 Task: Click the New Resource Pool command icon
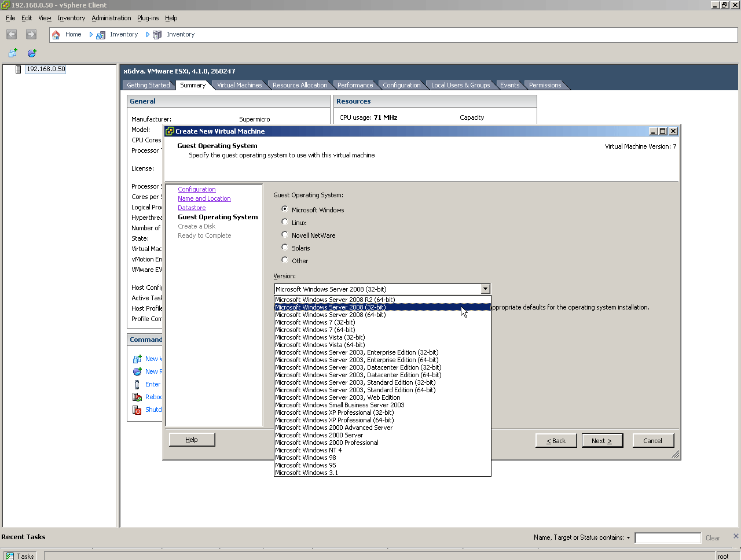pyautogui.click(x=137, y=372)
